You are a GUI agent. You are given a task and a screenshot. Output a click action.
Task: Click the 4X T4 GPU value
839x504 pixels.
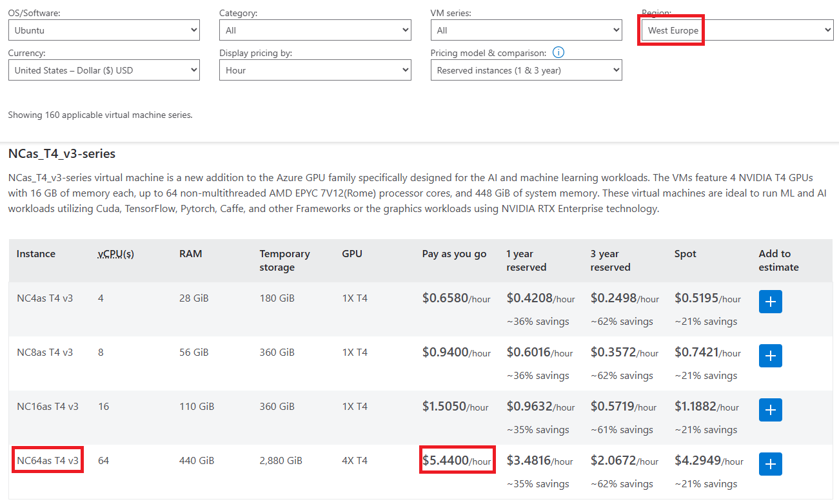click(x=355, y=461)
